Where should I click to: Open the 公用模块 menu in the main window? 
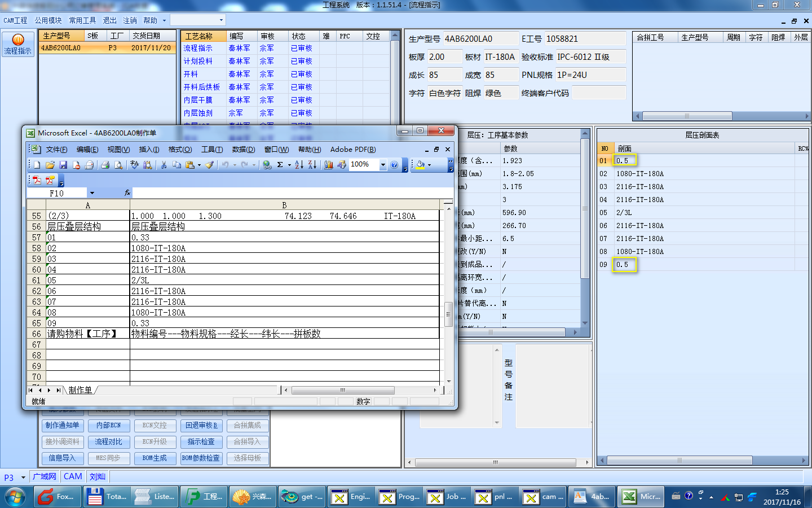pyautogui.click(x=48, y=20)
